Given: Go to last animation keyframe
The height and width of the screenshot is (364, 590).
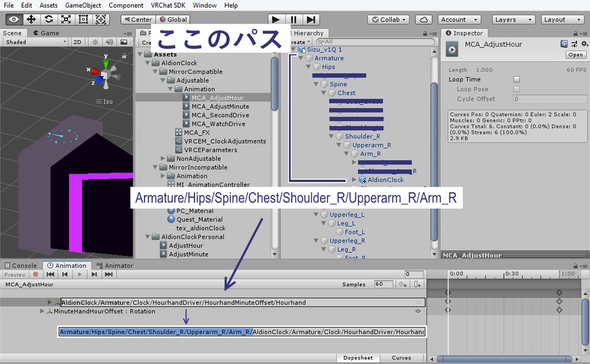Looking at the screenshot, I should tap(109, 274).
